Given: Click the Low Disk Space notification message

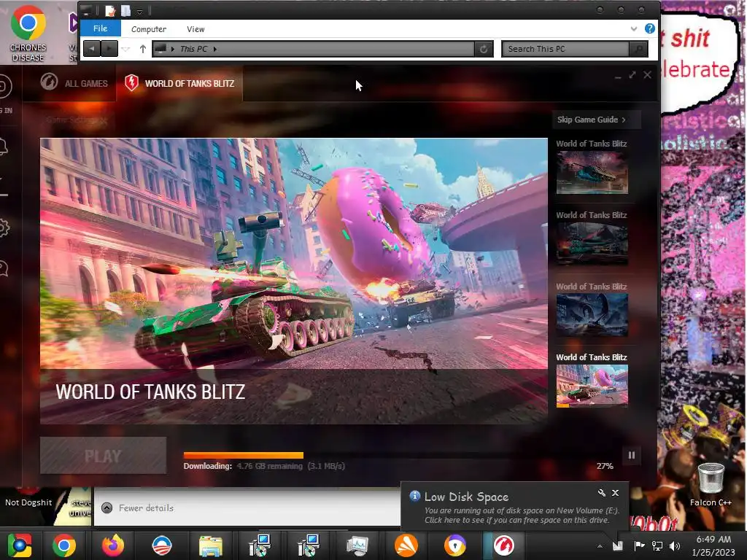Looking at the screenshot, I should (x=522, y=516).
